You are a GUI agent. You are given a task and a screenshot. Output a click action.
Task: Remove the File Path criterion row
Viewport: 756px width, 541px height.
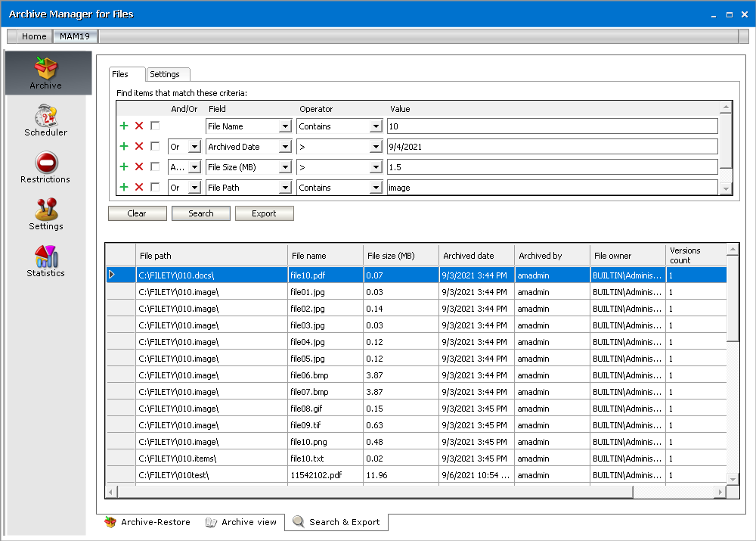tap(139, 188)
